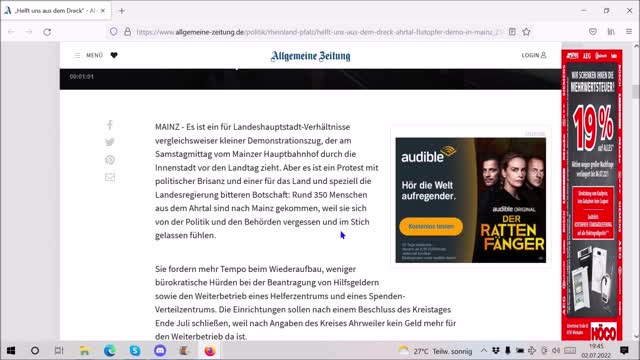The height and width of the screenshot is (360, 640).
Task: Open the Windows Start menu
Action: point(11,351)
